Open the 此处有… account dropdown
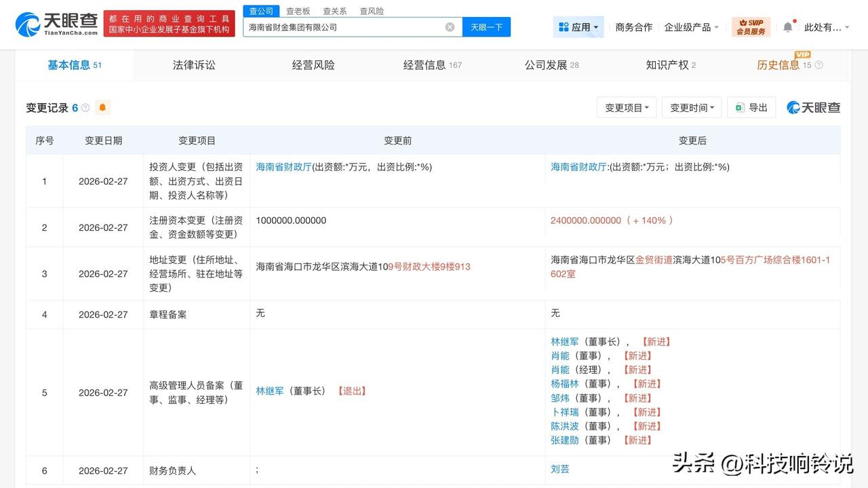 click(x=827, y=27)
